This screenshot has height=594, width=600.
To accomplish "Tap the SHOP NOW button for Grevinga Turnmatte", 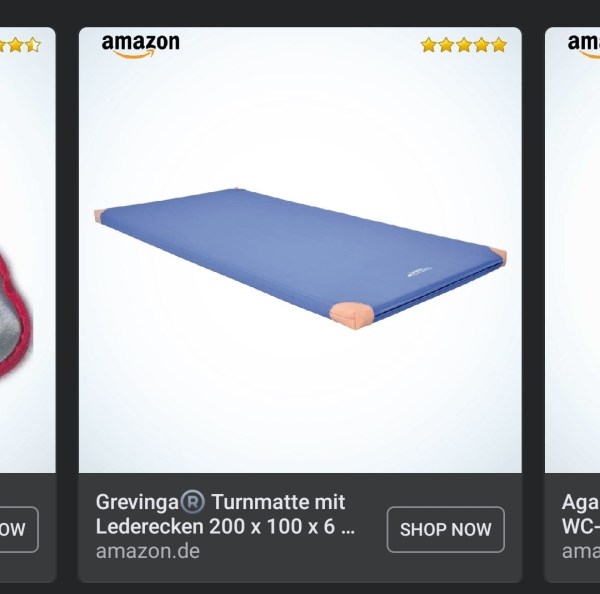I will 445,529.
